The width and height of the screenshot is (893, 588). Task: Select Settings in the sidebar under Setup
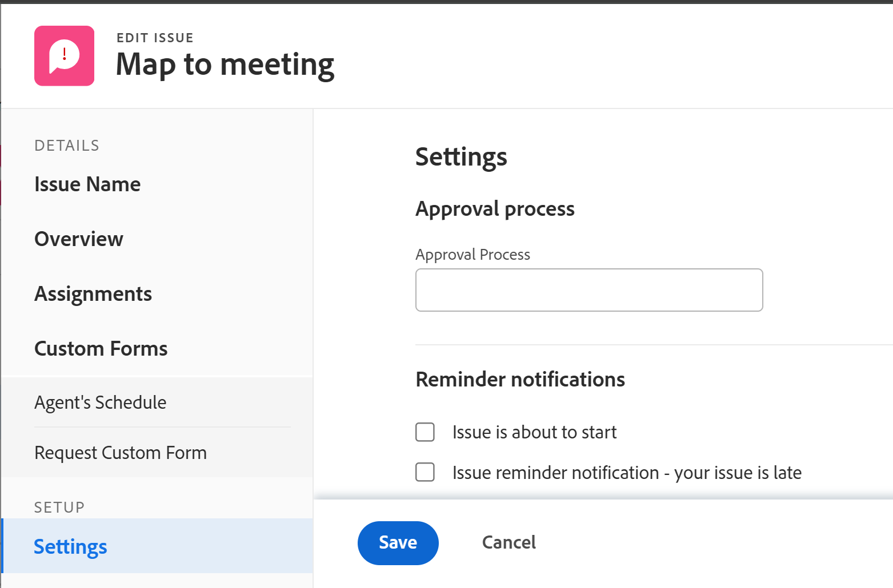71,546
